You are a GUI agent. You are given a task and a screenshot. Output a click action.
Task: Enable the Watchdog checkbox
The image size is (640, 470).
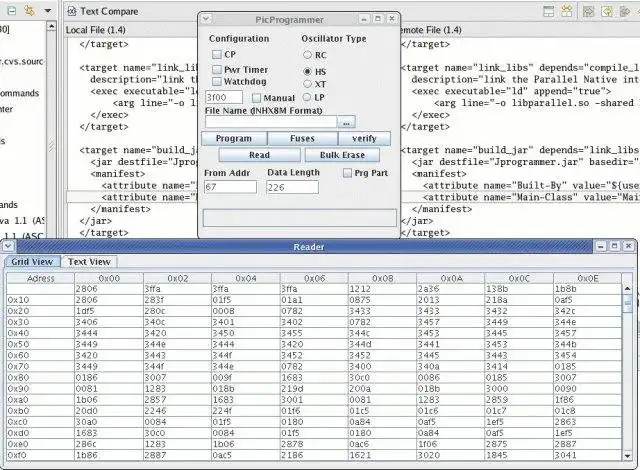pos(217,82)
